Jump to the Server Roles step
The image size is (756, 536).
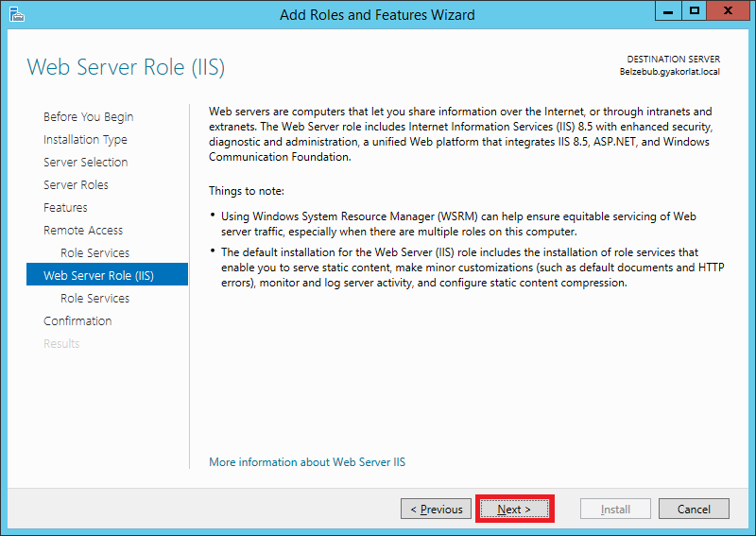tap(76, 184)
